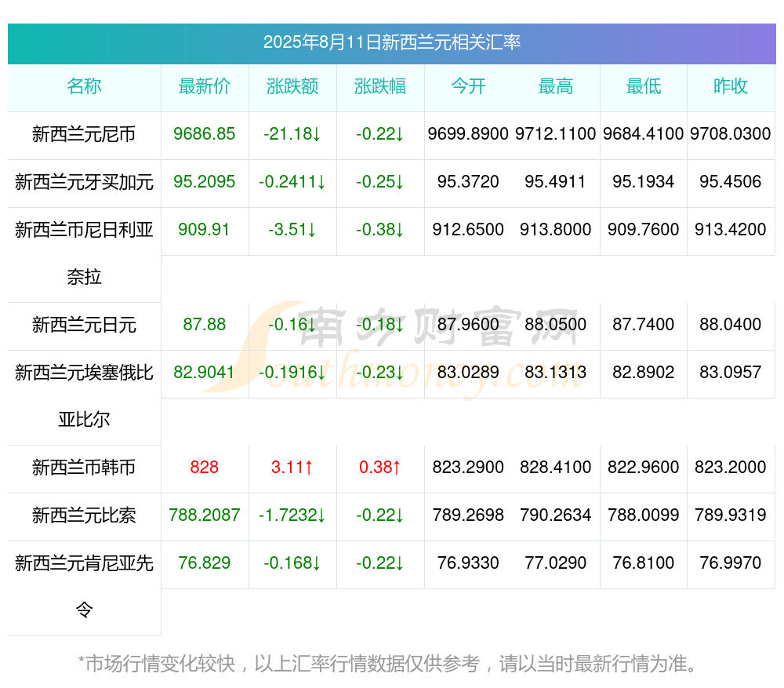784x688 pixels.
Task: Click the table title 2025年8月11日新西兰元相关汇率
Action: [391, 42]
